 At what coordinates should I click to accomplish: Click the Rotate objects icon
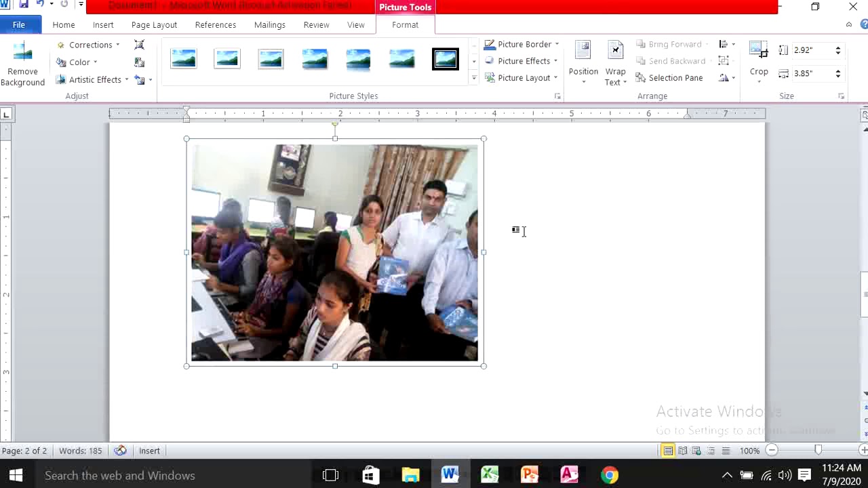726,78
